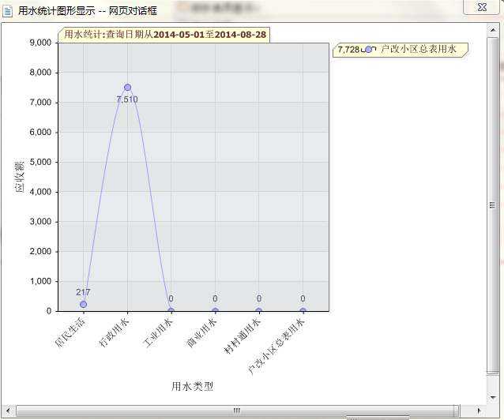Click the 用水类型 x-axis title
504x420 pixels.
pyautogui.click(x=192, y=386)
